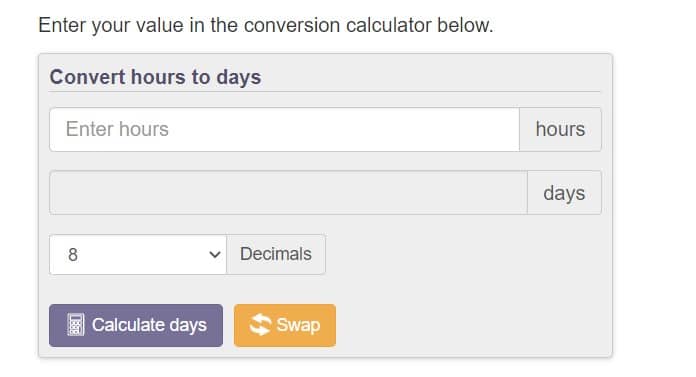Viewport: 696px width, 377px height.
Task: Click the circular arrows swap icon
Action: click(x=260, y=325)
